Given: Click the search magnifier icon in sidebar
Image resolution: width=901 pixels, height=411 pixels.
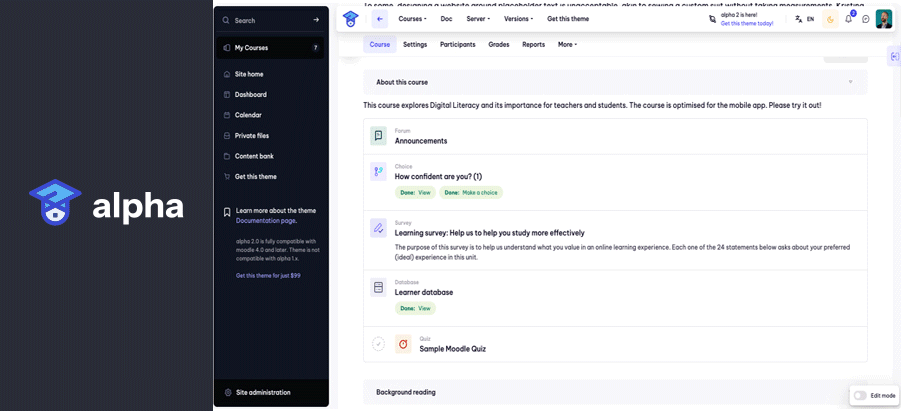Looking at the screenshot, I should pyautogui.click(x=226, y=20).
